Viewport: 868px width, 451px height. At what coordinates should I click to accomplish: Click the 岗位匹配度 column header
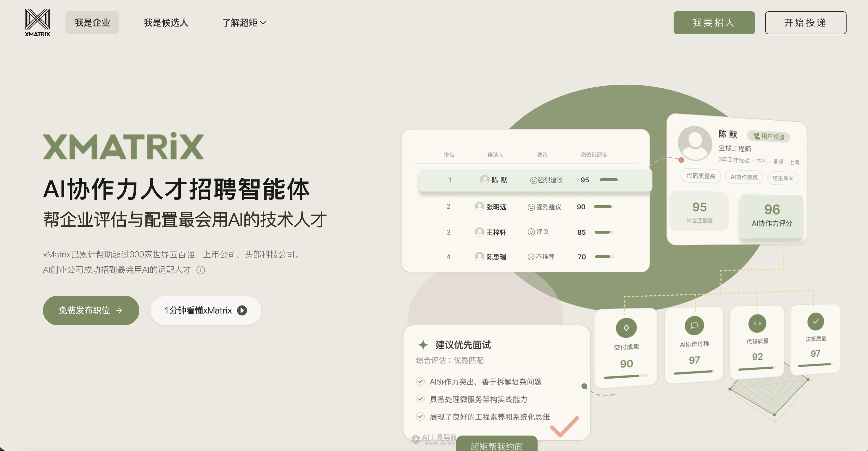click(x=594, y=155)
